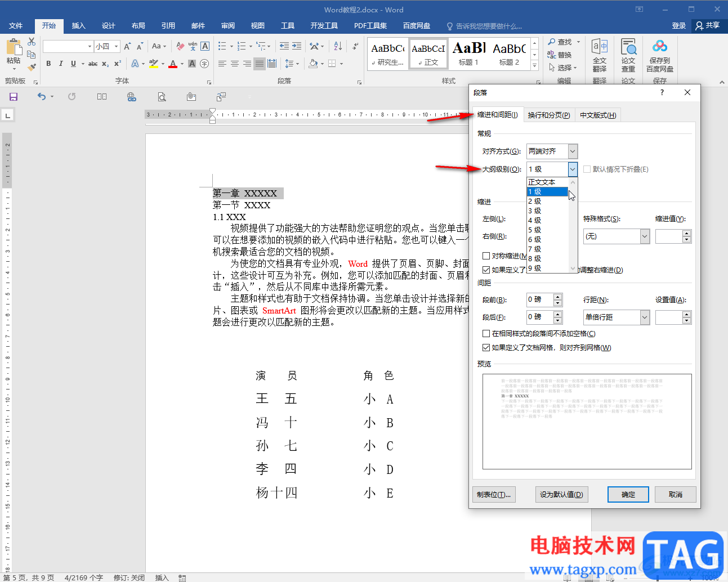Click the justify alignment icon
The height and width of the screenshot is (582, 728).
click(260, 64)
